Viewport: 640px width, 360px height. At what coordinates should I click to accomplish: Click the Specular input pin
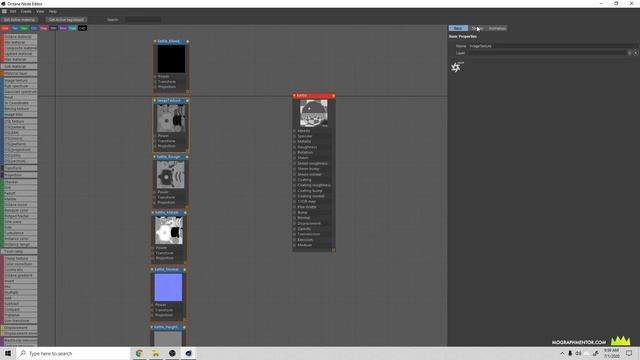[x=294, y=136]
